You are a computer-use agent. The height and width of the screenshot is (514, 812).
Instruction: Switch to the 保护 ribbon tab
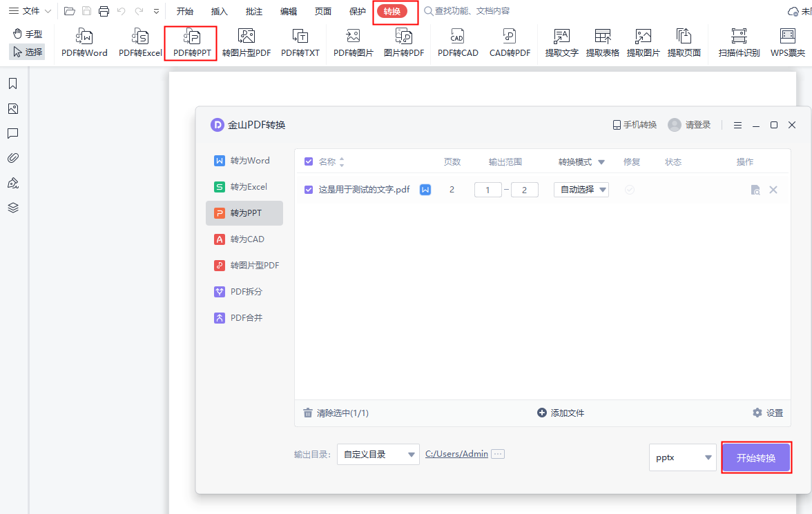[x=358, y=12]
